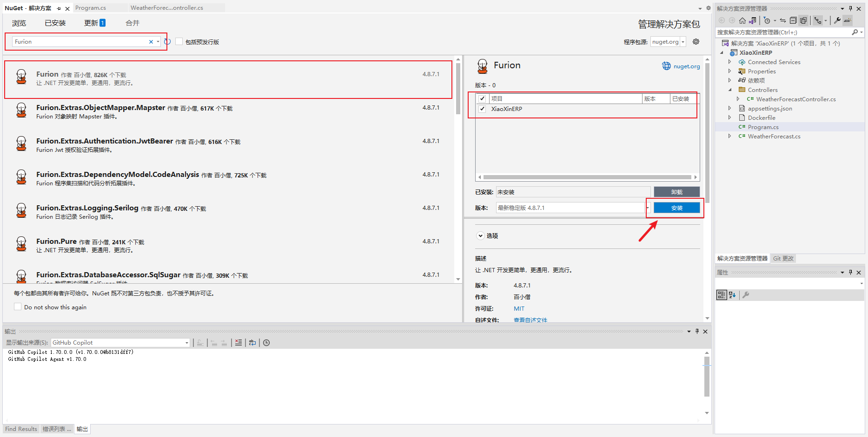Clear all output with the red-X icon
868x437 pixels.
point(239,343)
